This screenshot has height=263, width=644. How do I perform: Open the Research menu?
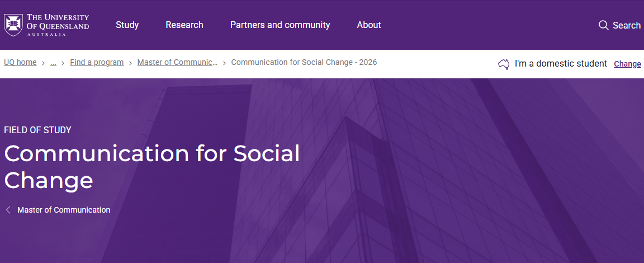184,25
